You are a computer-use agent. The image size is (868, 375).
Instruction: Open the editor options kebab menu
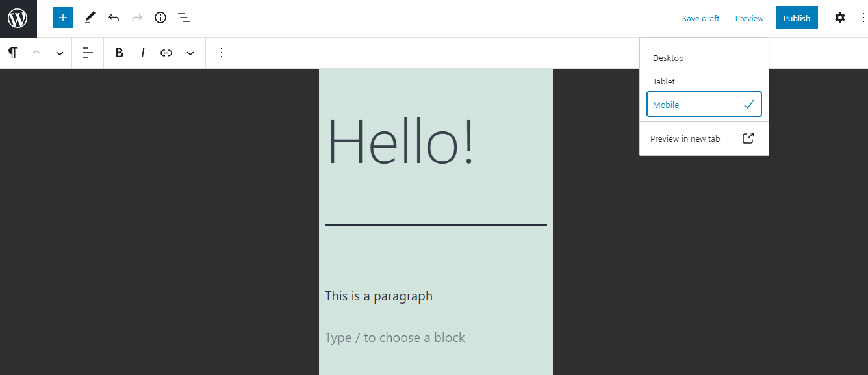coord(862,18)
